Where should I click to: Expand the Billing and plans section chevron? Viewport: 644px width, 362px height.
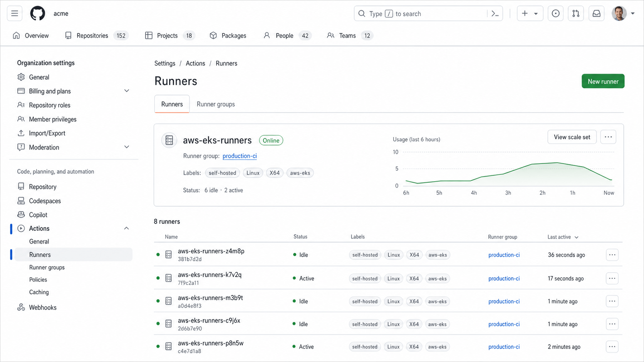click(x=127, y=91)
